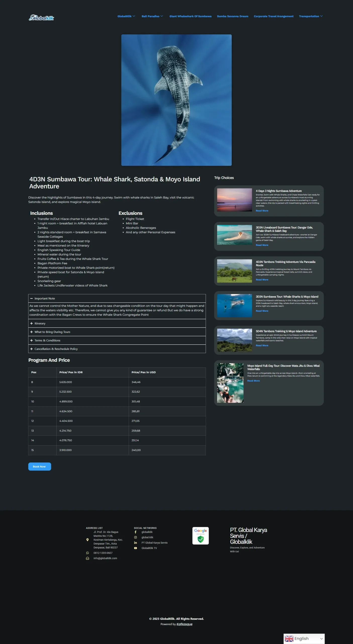Click the Kafkasque link in footer

pyautogui.click(x=184, y=624)
